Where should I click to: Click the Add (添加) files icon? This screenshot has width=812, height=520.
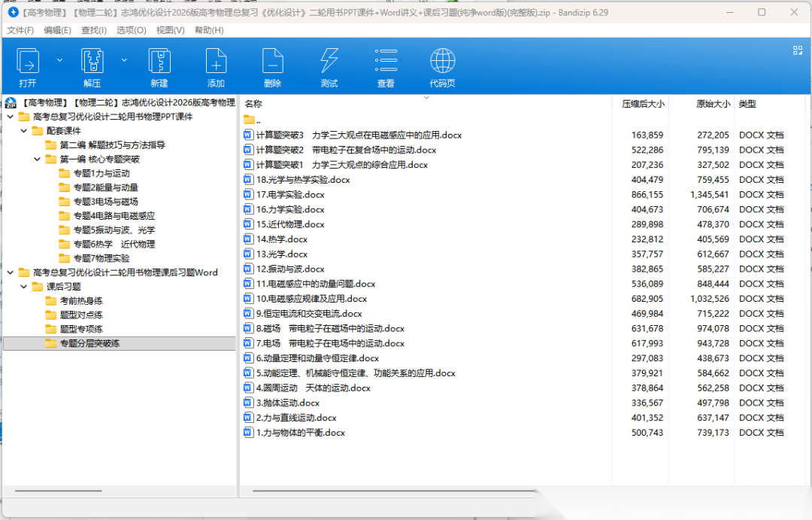tap(216, 62)
